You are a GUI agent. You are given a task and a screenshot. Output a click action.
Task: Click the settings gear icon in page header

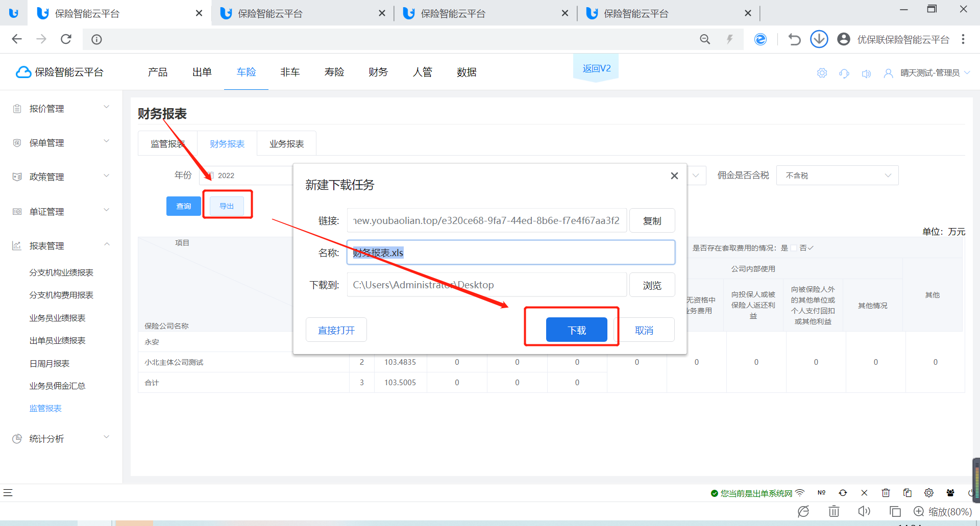[822, 73]
